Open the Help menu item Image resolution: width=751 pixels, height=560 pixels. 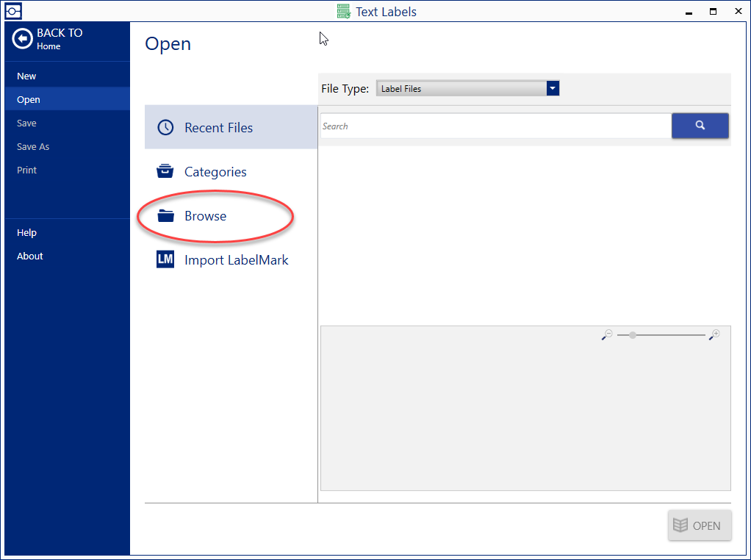tap(26, 232)
